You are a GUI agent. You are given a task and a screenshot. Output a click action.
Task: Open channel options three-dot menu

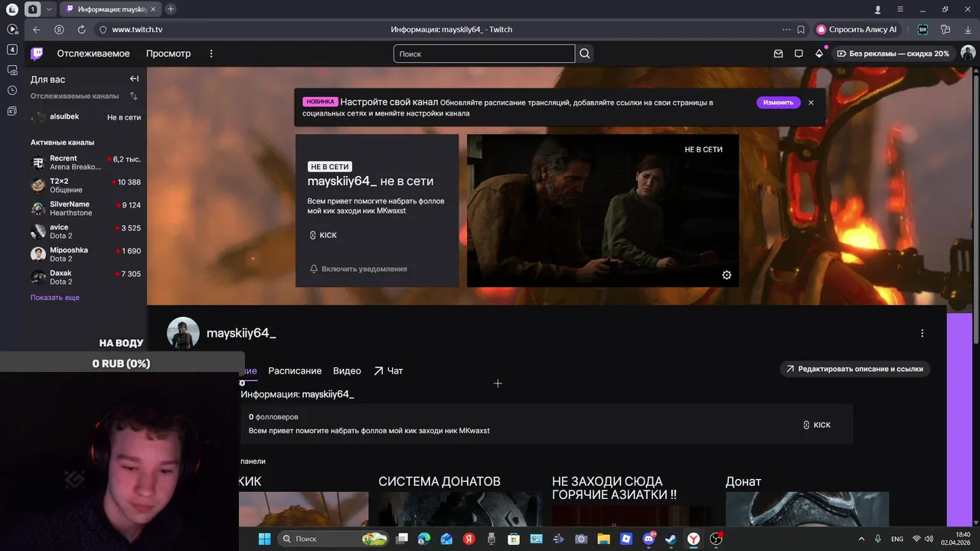(922, 333)
